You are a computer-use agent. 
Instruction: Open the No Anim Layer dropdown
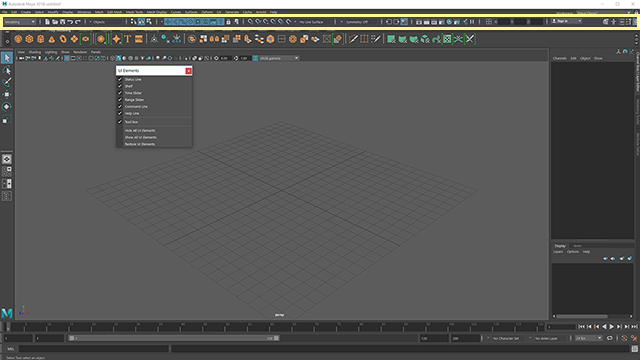(548, 338)
